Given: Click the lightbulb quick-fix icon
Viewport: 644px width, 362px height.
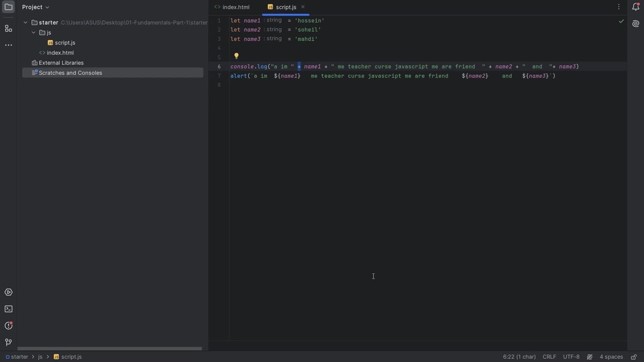Looking at the screenshot, I should click(236, 56).
